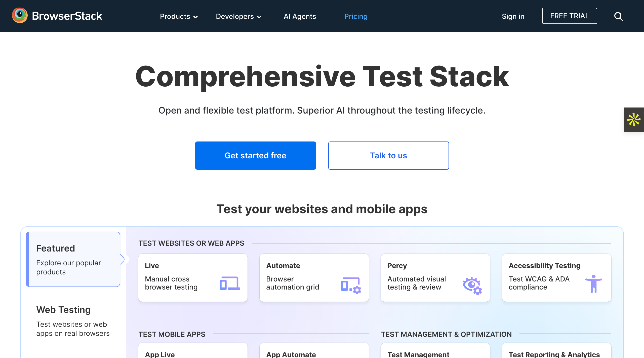Open the search magnifier icon
This screenshot has width=644, height=358.
tap(618, 17)
